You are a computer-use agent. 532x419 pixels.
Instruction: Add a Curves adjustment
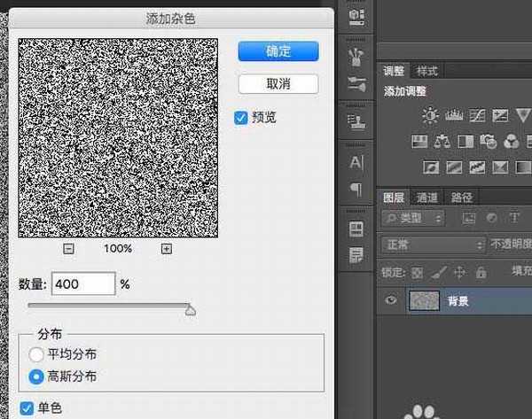point(477,115)
